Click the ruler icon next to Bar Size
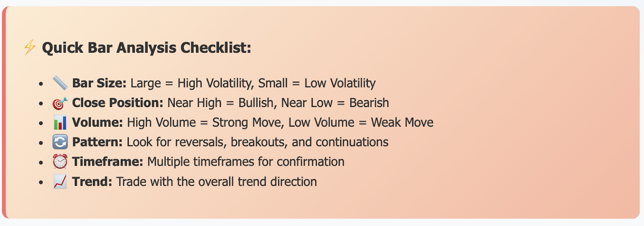The width and height of the screenshot is (644, 226). click(x=60, y=83)
